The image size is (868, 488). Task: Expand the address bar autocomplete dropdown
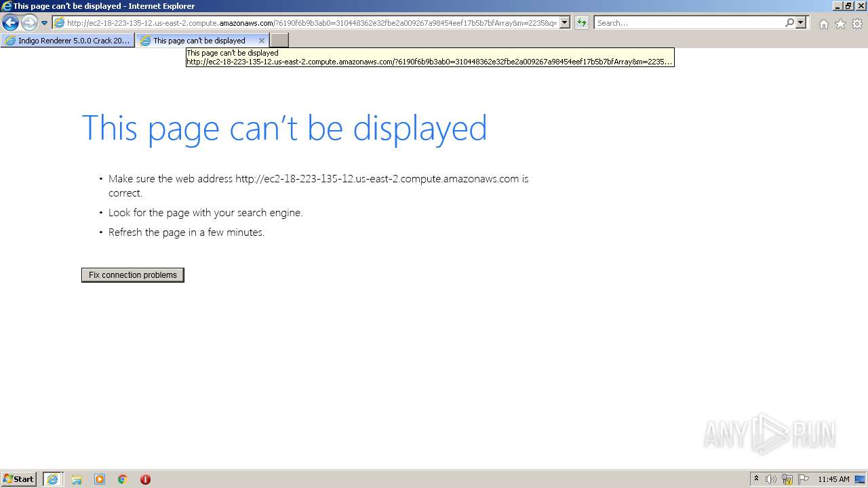(x=565, y=23)
